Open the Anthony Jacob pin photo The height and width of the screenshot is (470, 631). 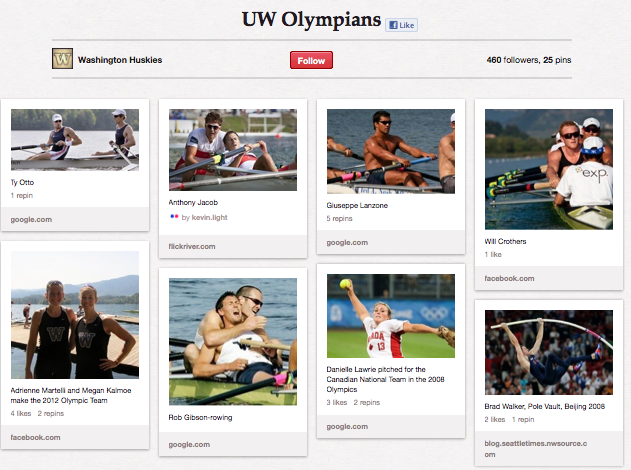coord(233,150)
